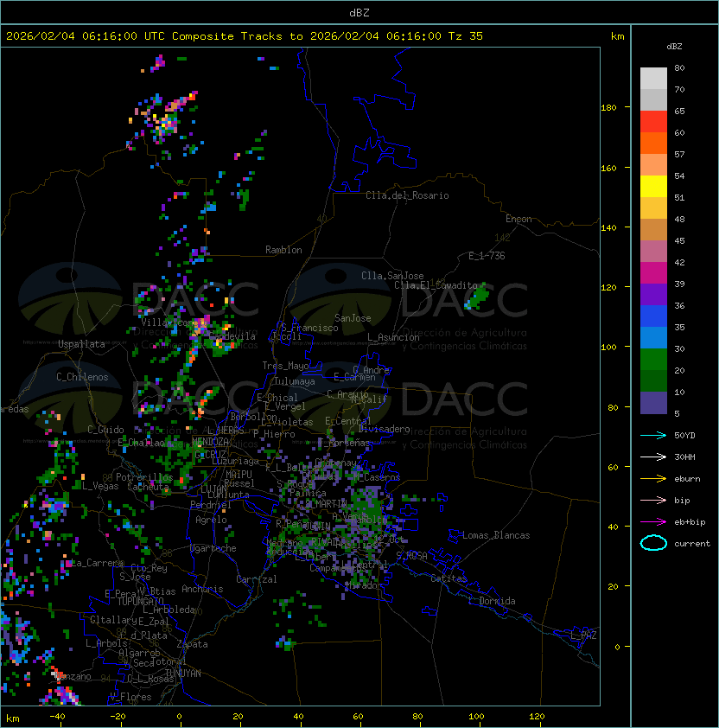Click the 'C_Chilenos' map label
Image resolution: width=719 pixels, height=728 pixels.
tap(82, 377)
